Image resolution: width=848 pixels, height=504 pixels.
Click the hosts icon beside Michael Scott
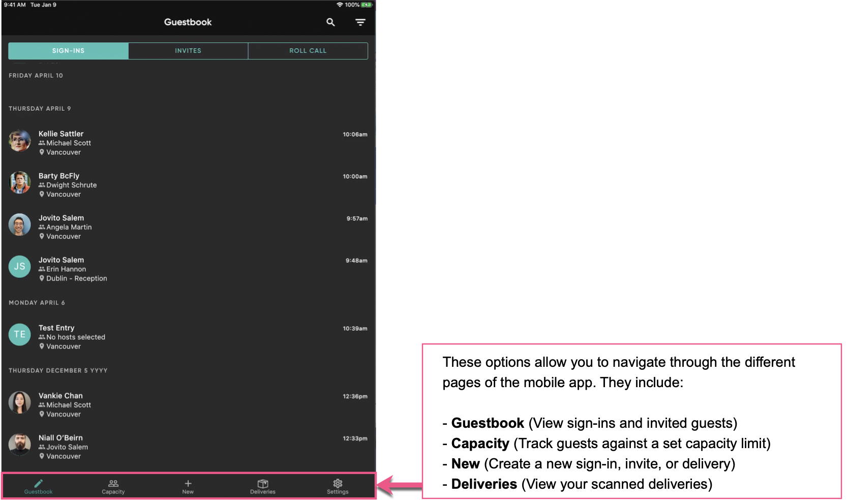[x=42, y=143]
